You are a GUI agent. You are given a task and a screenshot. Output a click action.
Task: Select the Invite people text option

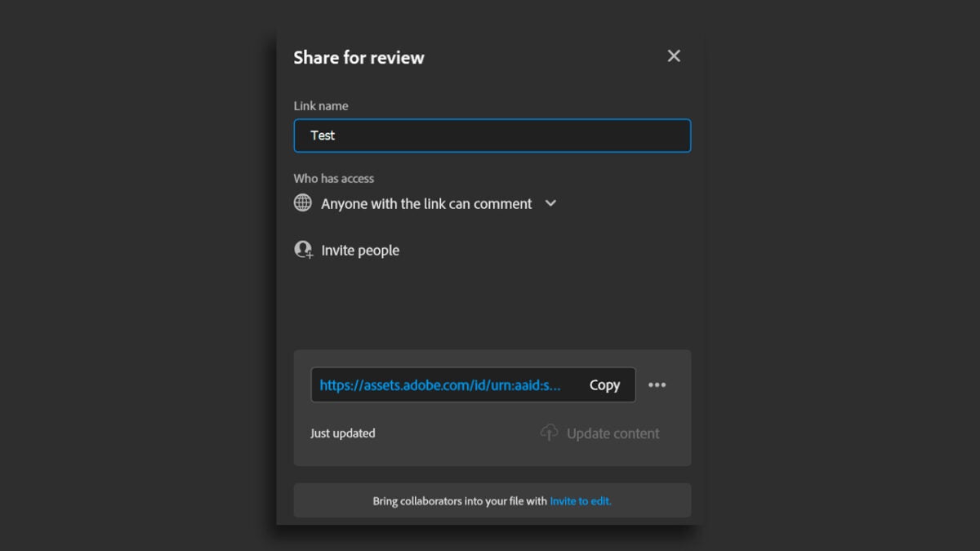click(x=360, y=251)
